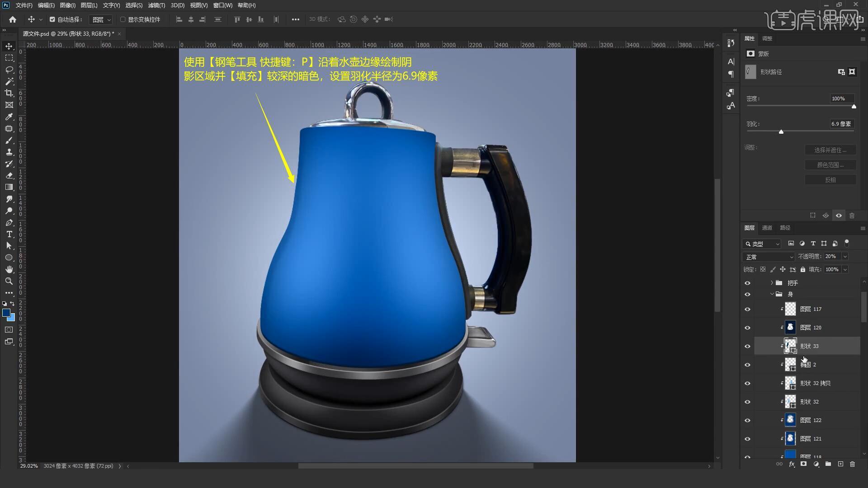Open the 滤镜(T) menu
This screenshot has width=868, height=488.
[x=156, y=5]
